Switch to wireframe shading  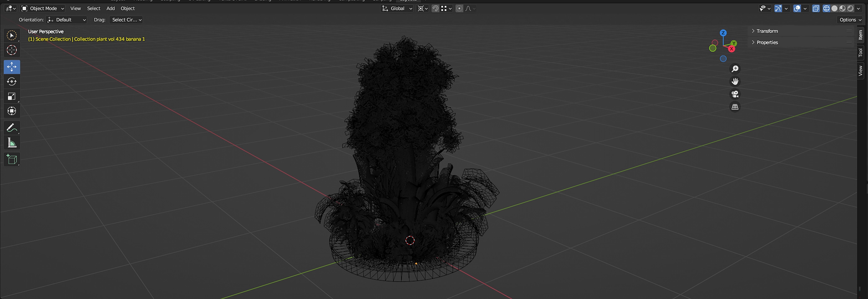pyautogui.click(x=826, y=8)
